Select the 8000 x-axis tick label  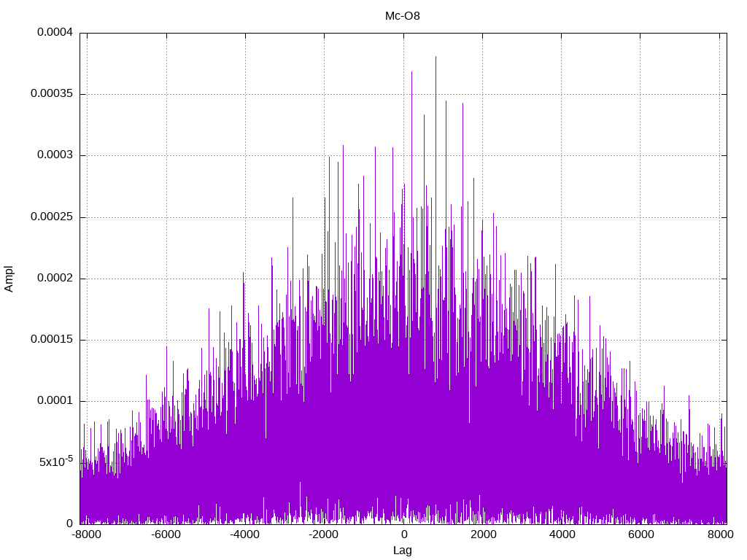(719, 534)
